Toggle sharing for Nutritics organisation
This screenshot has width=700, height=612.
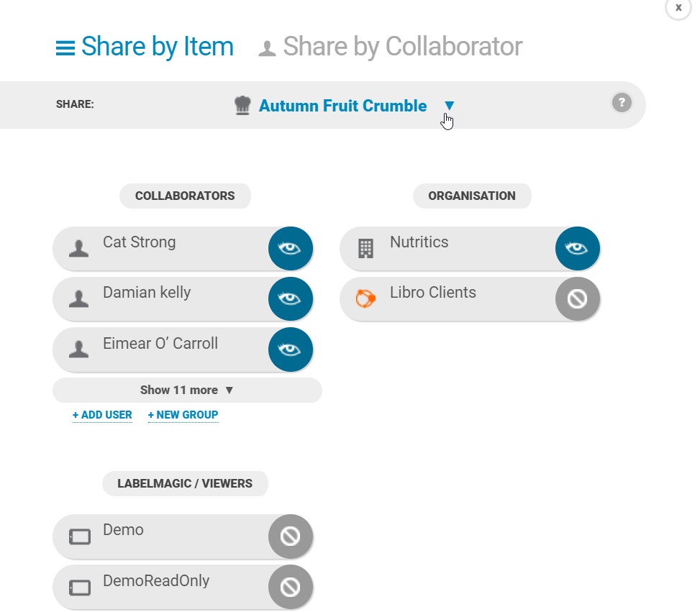pyautogui.click(x=577, y=249)
